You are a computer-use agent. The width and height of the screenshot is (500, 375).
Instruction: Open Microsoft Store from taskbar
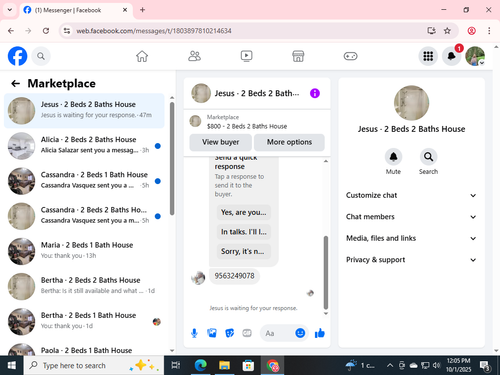[x=248, y=366]
